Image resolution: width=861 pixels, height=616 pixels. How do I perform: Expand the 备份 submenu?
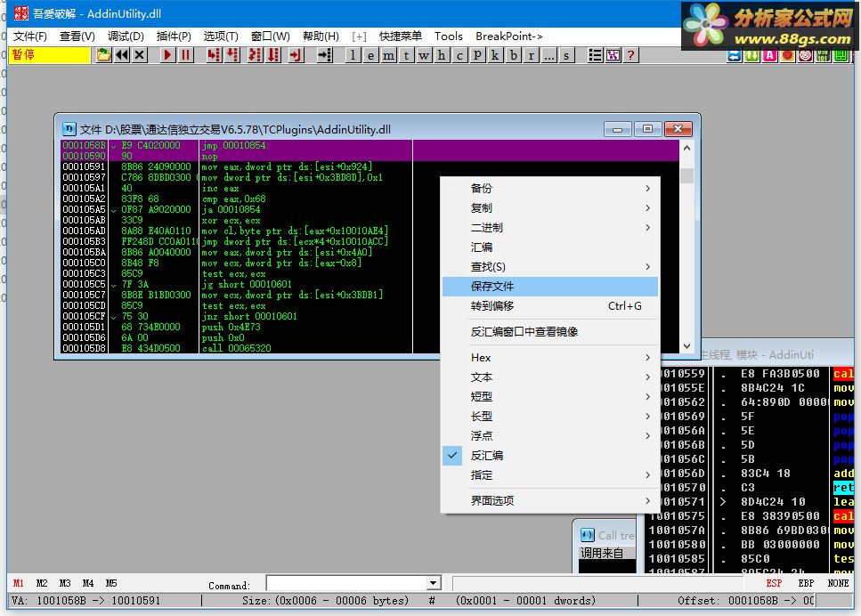coord(549,189)
